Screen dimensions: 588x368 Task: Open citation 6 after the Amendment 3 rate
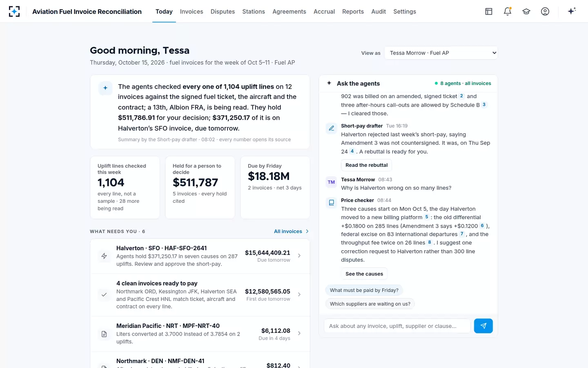482,226
